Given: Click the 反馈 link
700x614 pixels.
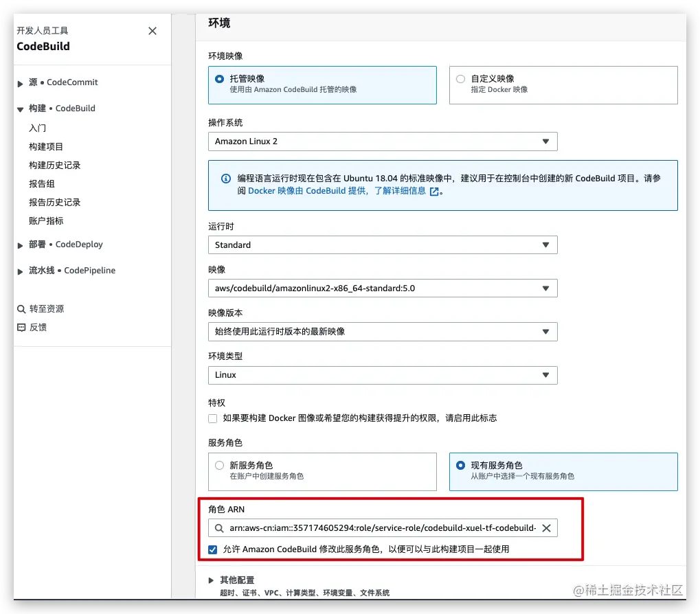Looking at the screenshot, I should (38, 328).
